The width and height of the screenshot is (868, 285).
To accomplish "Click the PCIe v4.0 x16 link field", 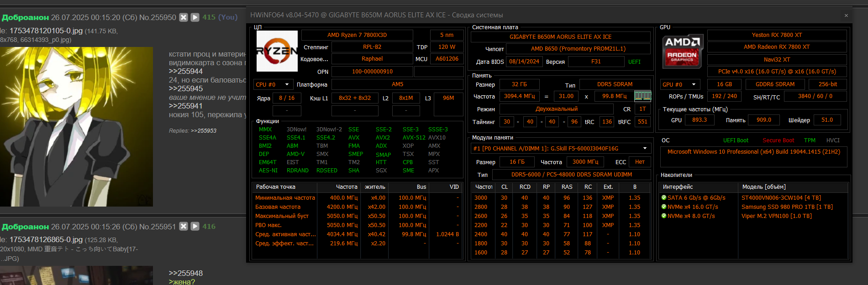I will pos(777,72).
